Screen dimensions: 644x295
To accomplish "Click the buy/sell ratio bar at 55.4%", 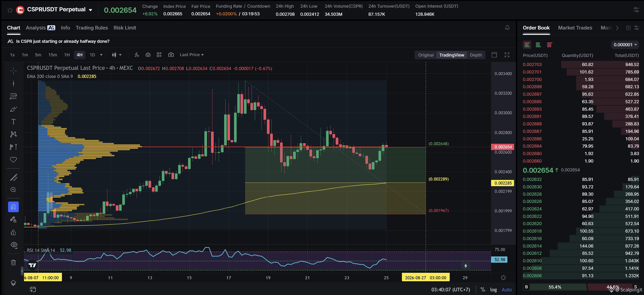I will (x=555, y=287).
